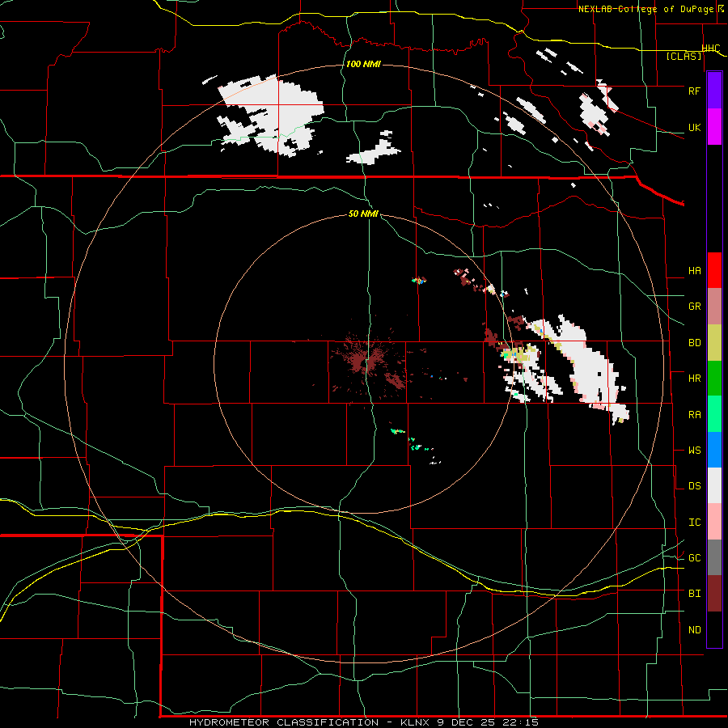Screen dimensions: 728x728
Task: Click the ND legend label
Action: pyautogui.click(x=694, y=630)
